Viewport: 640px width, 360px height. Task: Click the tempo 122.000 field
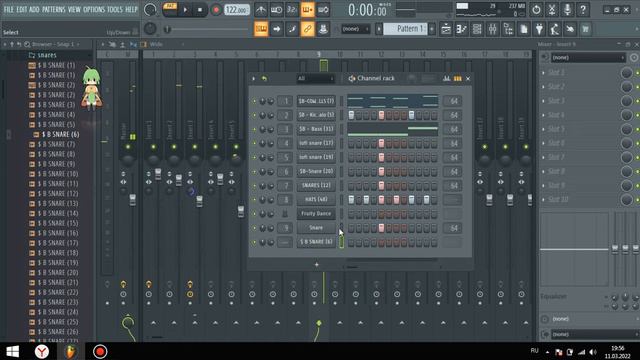tap(237, 10)
